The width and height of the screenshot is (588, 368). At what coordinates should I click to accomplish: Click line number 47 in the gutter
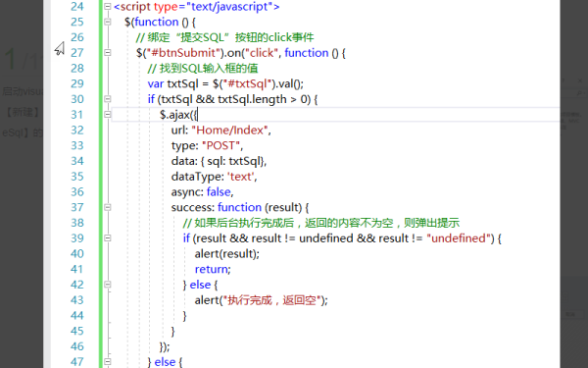point(77,362)
